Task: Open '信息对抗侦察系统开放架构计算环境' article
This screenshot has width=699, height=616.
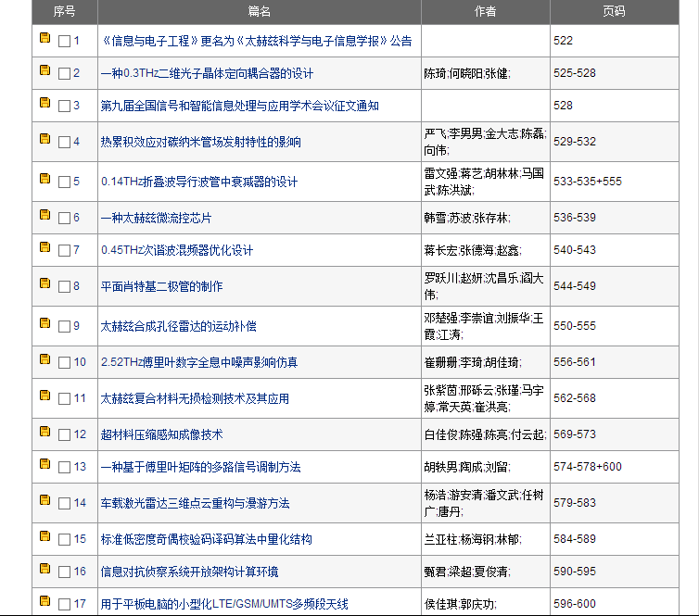Action: (189, 572)
